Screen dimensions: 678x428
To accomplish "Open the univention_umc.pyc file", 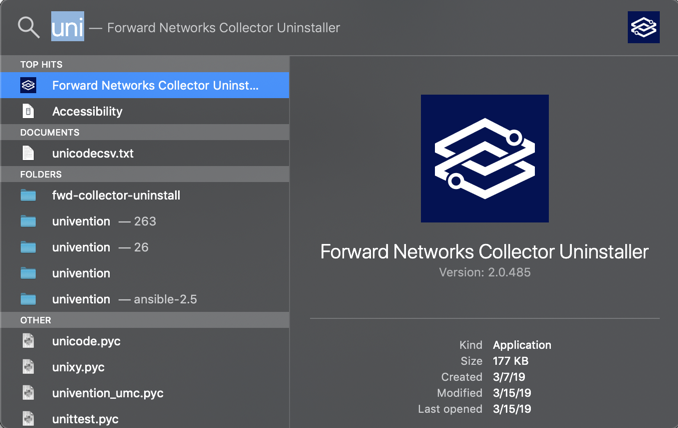I will [145, 393].
